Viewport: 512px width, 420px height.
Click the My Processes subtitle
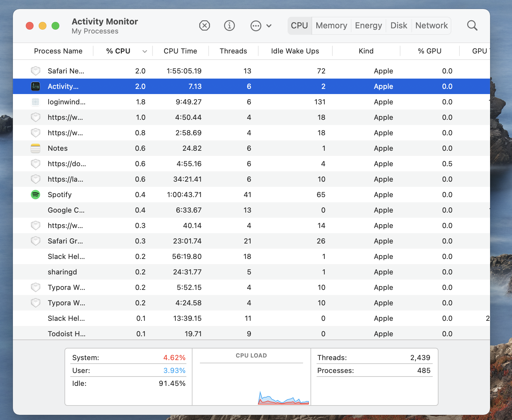click(95, 31)
